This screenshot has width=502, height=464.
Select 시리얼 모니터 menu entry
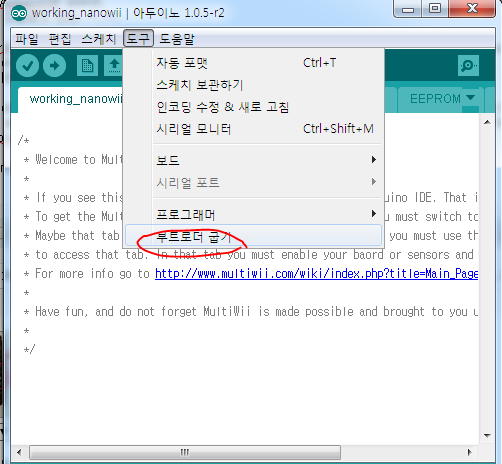click(193, 129)
